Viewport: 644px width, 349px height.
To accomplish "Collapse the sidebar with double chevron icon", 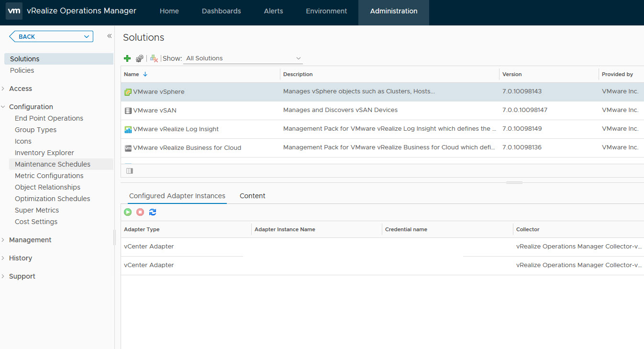I will click(x=109, y=36).
